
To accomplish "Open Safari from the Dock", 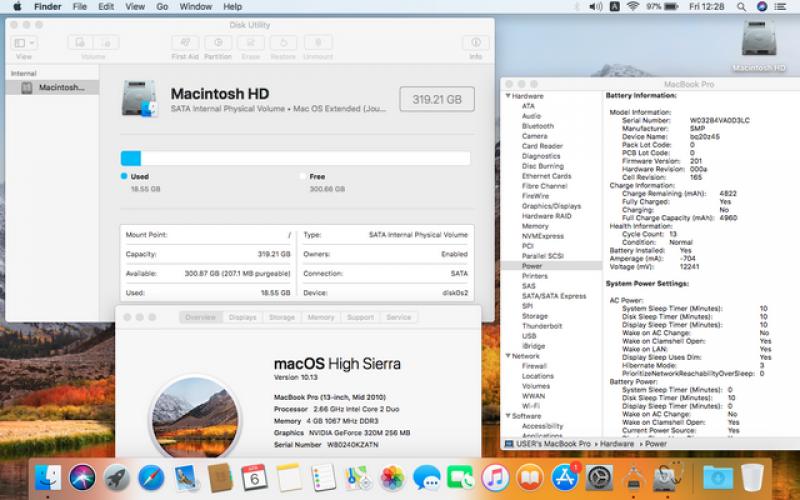I will click(x=152, y=479).
